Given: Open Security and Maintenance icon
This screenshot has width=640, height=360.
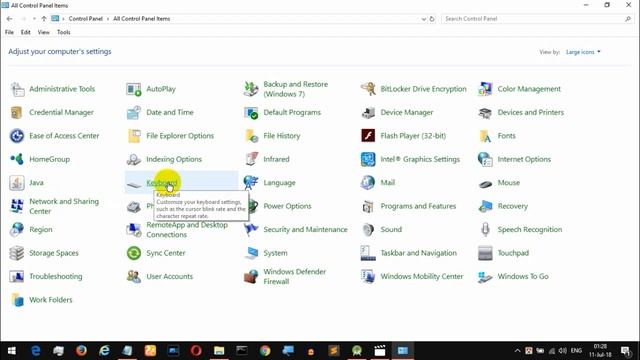Looking at the screenshot, I should (251, 229).
